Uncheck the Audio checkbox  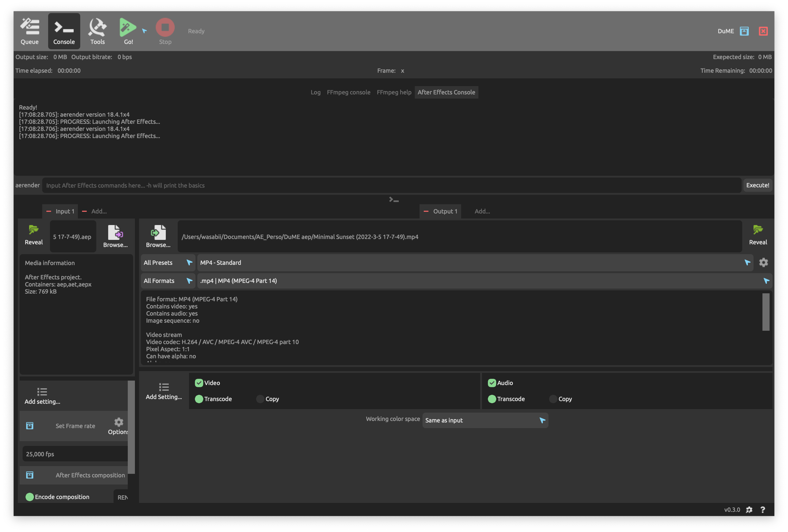492,383
